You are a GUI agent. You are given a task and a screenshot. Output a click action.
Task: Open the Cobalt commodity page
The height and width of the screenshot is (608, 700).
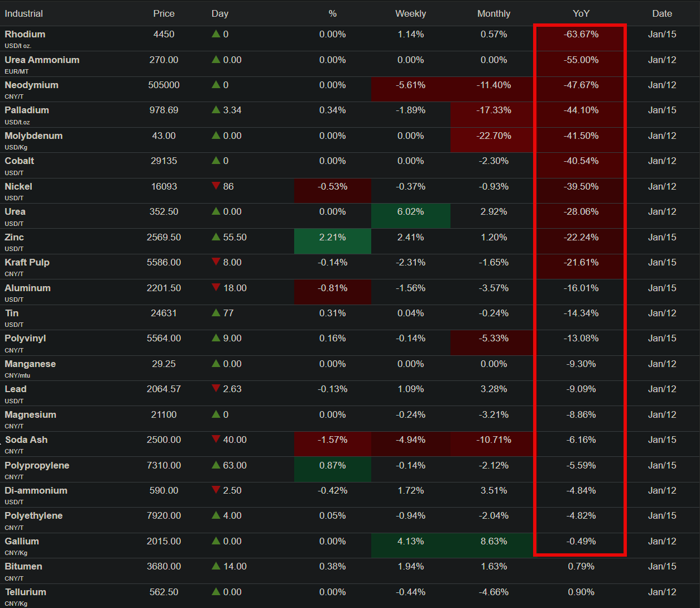click(20, 161)
